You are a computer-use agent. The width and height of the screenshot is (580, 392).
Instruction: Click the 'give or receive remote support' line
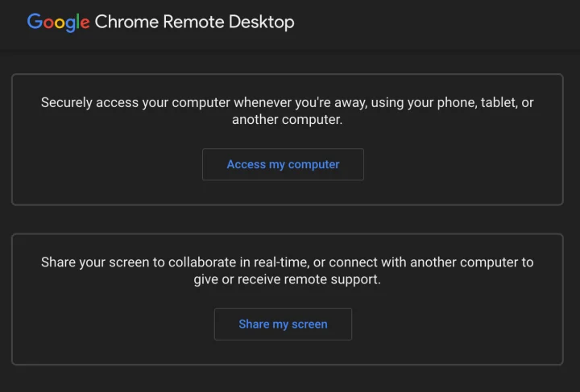[287, 280]
